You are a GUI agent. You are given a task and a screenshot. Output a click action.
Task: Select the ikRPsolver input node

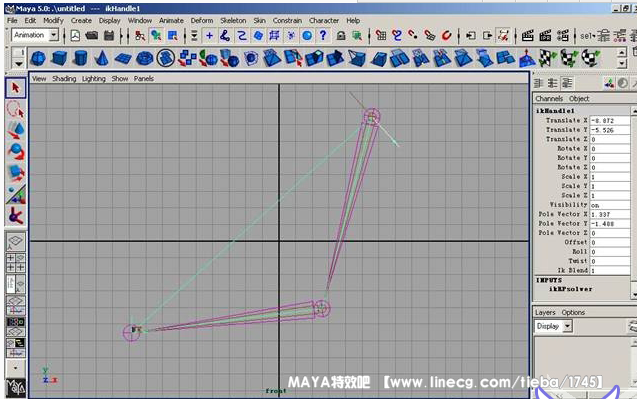click(x=570, y=289)
